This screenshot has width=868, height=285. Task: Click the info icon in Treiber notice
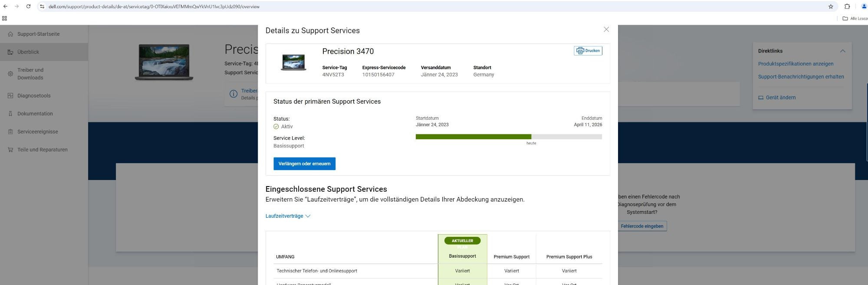click(233, 94)
